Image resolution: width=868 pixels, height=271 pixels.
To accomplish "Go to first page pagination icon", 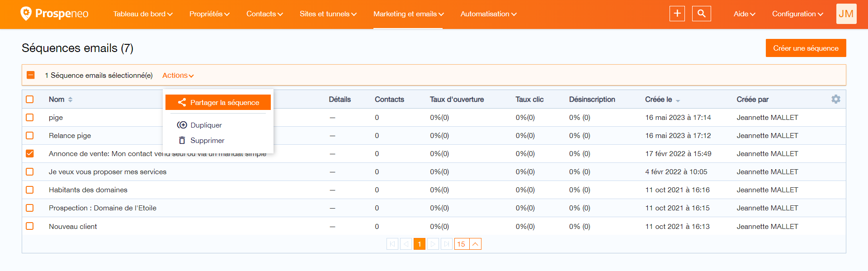I will coord(392,244).
